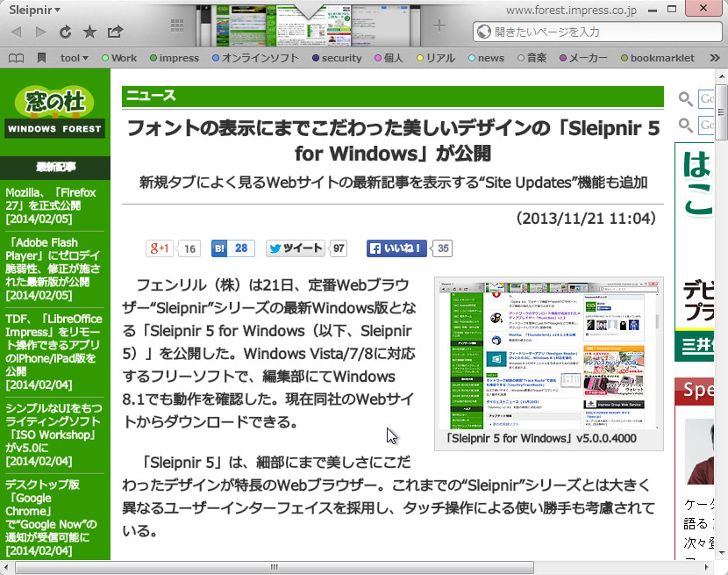728x575 pixels.
Task: Open the share/export icon next to the star
Action: (114, 31)
